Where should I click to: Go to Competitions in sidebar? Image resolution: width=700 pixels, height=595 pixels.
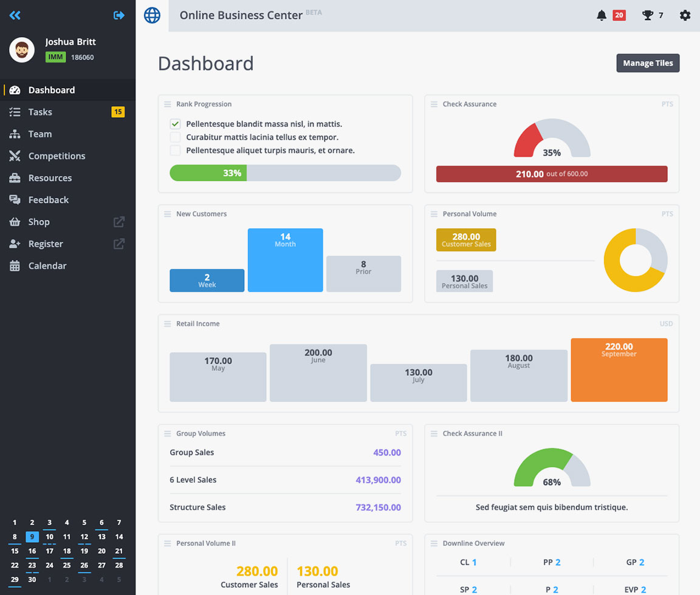coord(57,156)
